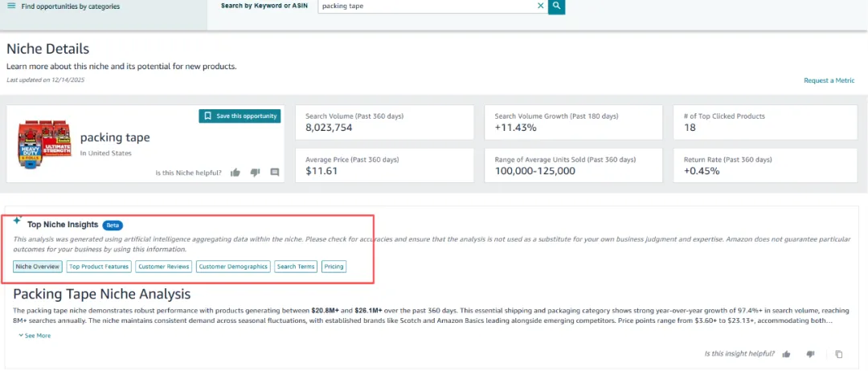The image size is (868, 371).
Task: Show the Pricing insights tab
Action: (x=334, y=267)
